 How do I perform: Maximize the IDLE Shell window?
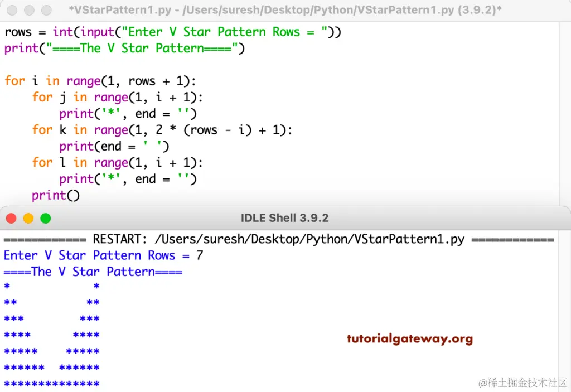click(46, 218)
